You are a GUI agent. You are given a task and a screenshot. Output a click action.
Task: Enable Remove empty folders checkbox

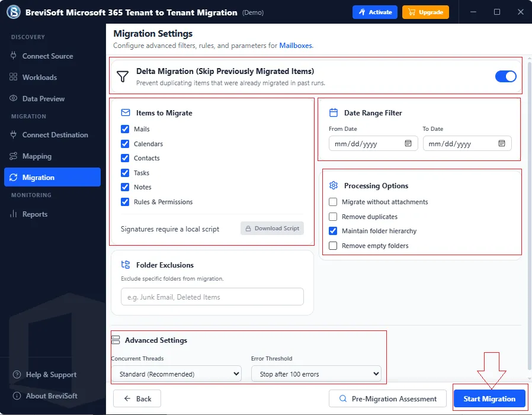coord(333,246)
